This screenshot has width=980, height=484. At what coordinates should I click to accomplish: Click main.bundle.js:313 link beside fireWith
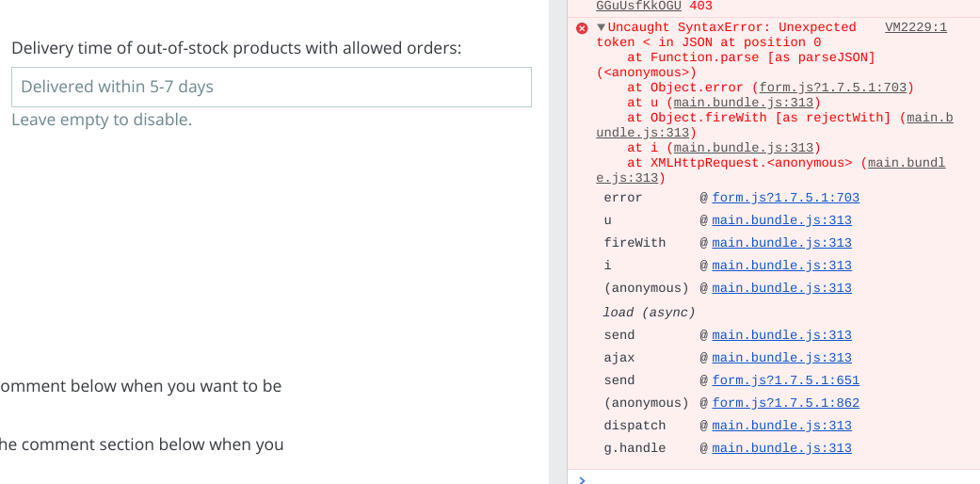[x=782, y=243]
